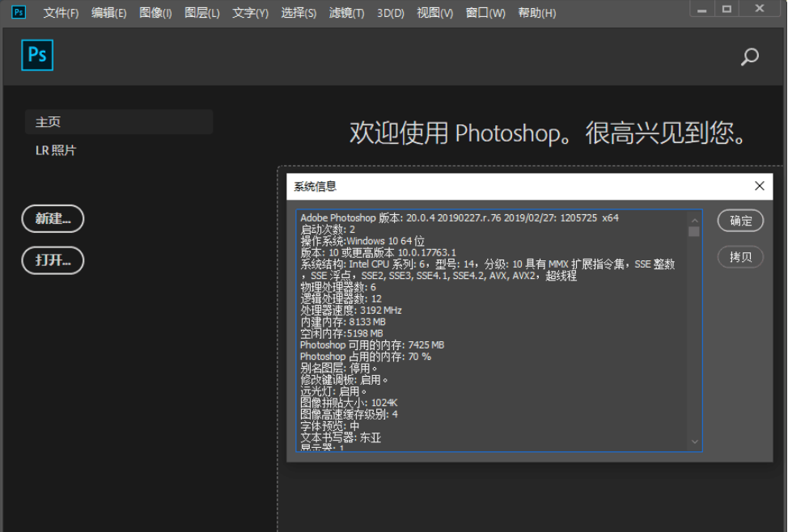The image size is (788, 532).
Task: Open the 图层(L) menu
Action: (x=202, y=13)
